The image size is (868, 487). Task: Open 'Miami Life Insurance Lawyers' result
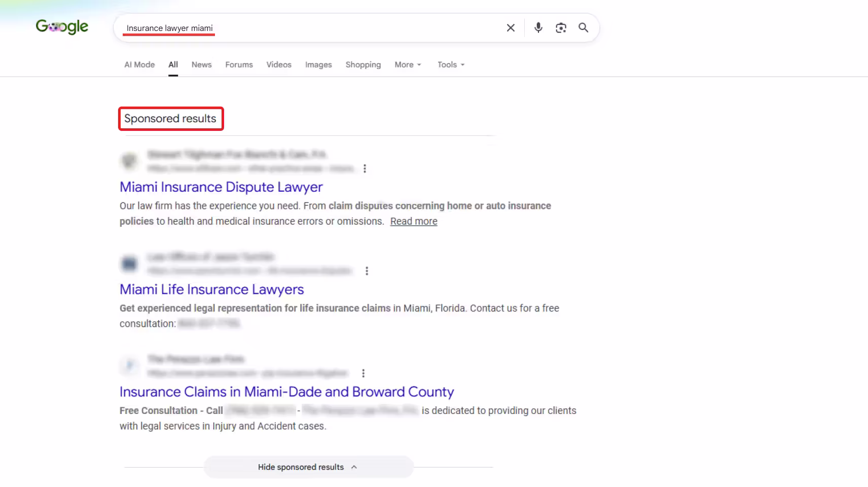point(211,290)
